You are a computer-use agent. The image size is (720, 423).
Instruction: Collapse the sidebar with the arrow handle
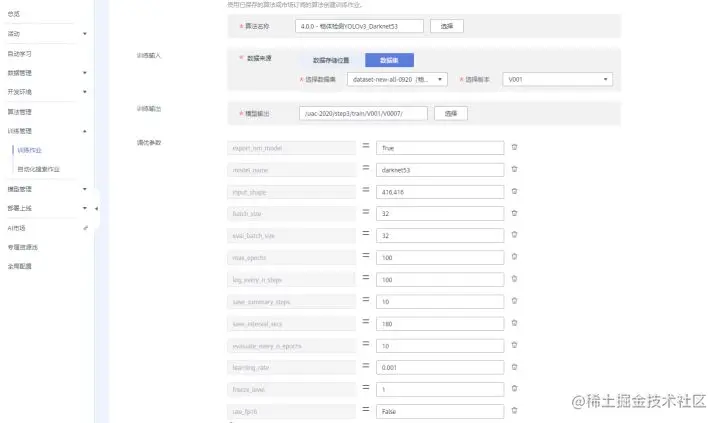point(96,209)
